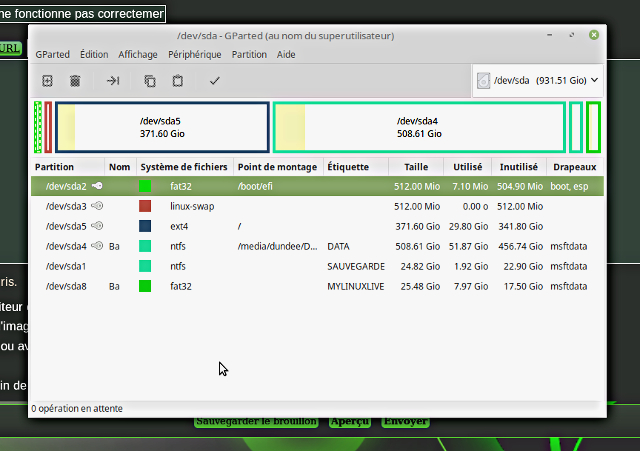Open the /dev/sda device selector dropdown

pos(538,80)
